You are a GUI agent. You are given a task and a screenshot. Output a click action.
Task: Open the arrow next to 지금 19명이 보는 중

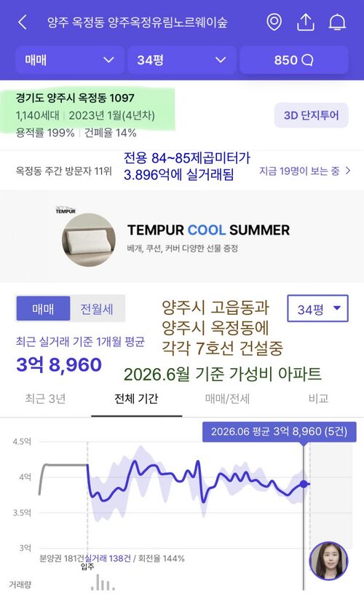point(348,171)
